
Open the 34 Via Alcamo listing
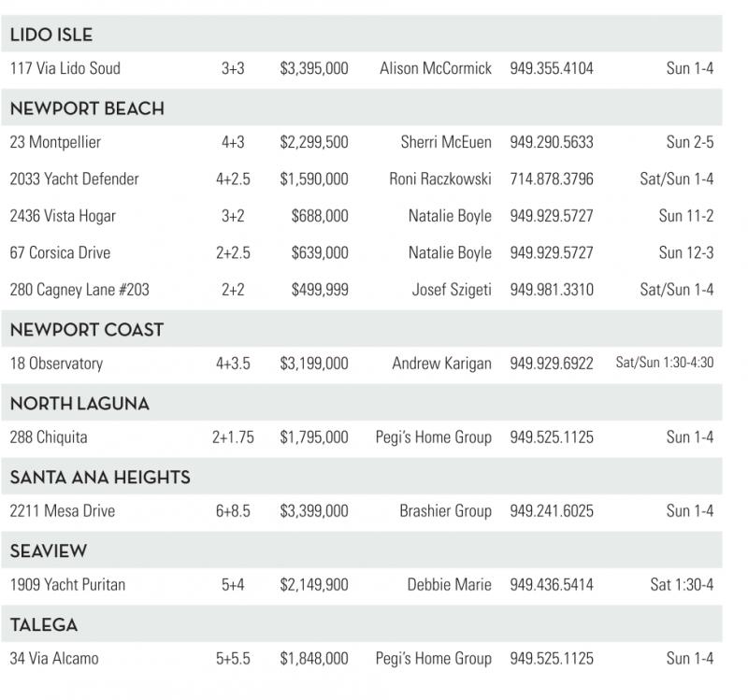[53, 659]
